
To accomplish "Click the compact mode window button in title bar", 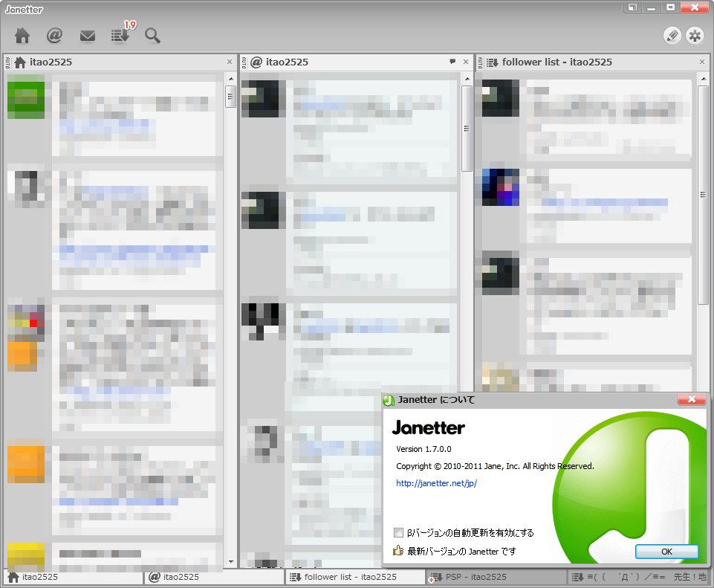I will [x=632, y=7].
